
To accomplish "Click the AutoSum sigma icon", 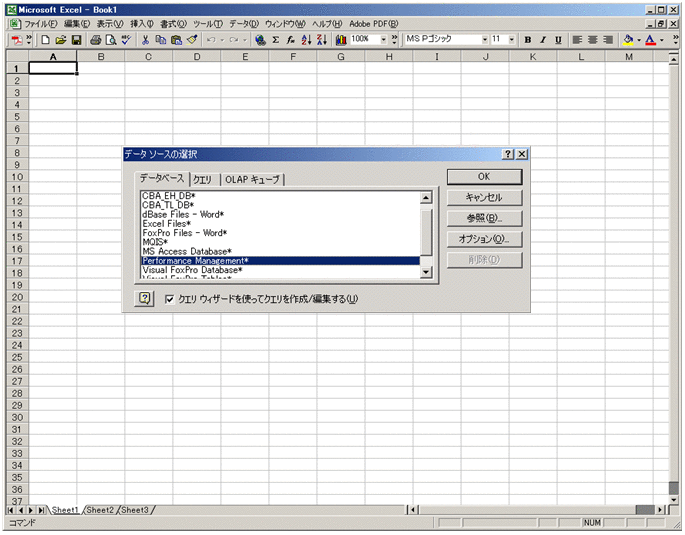I will 275,40.
